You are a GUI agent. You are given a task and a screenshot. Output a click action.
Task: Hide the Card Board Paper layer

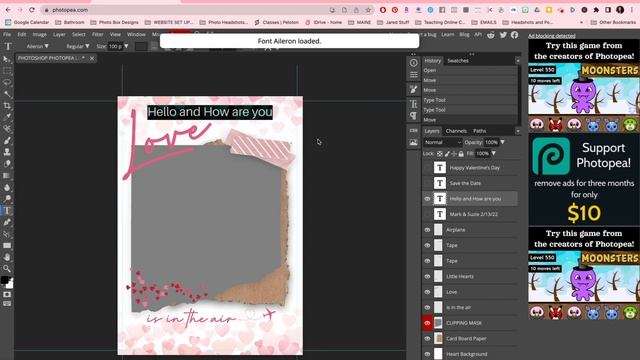[427, 338]
